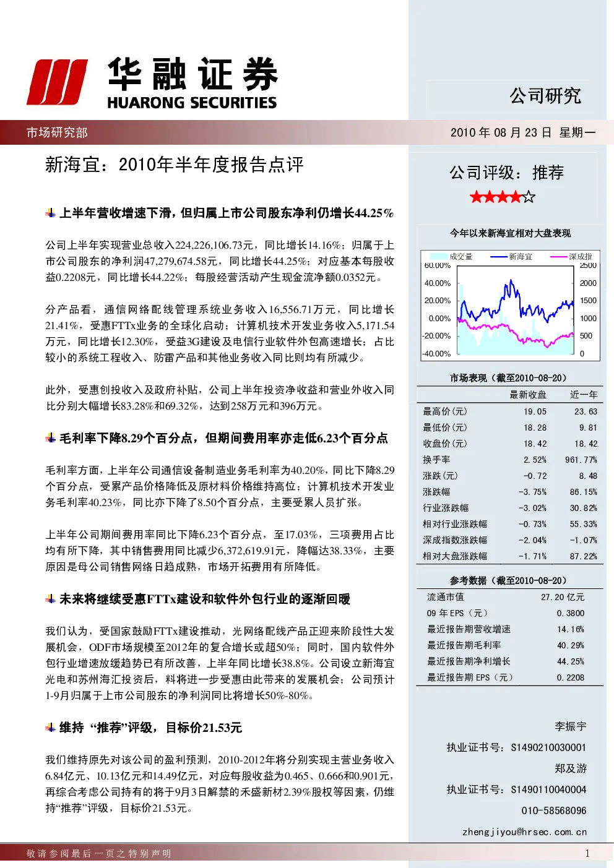Click the 最近报告期净利增长 row label
This screenshot has width=614, height=868.
tap(469, 661)
